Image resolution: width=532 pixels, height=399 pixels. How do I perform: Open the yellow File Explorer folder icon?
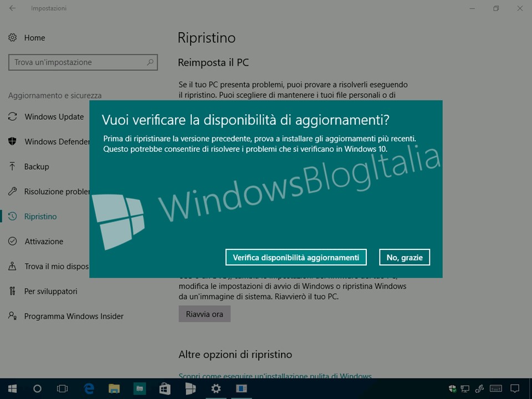114,388
